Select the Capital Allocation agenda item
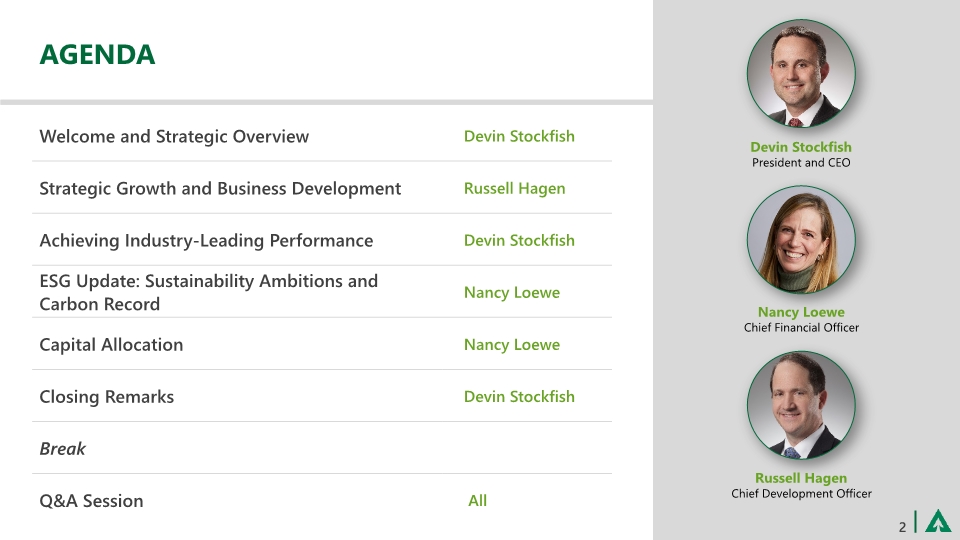Screen dimensions: 960x540 point(111,344)
